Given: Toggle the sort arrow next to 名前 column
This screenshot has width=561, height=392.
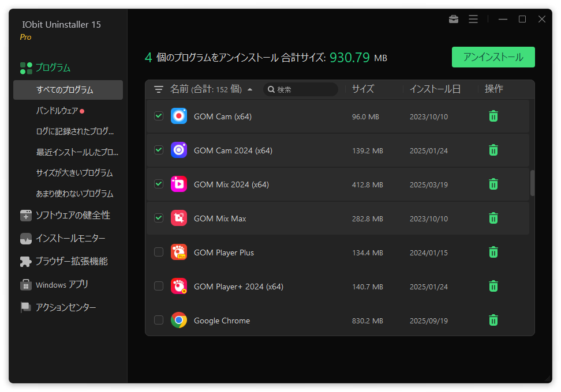Looking at the screenshot, I should (250, 89).
